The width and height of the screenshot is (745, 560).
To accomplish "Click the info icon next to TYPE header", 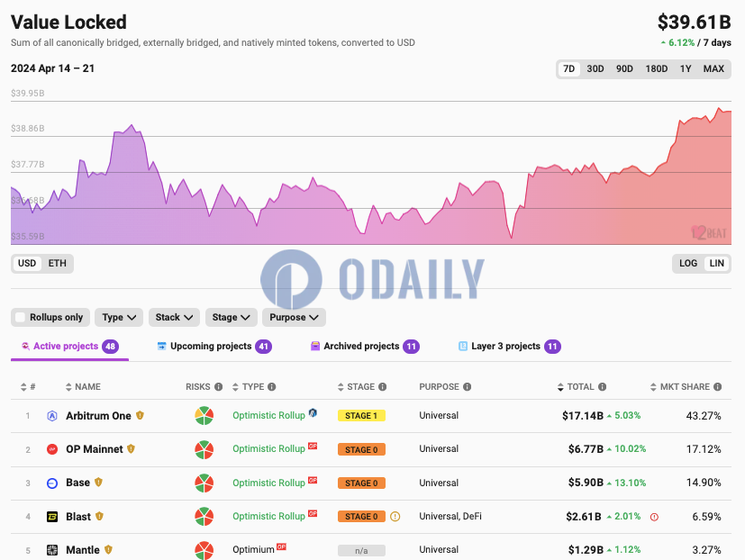I will (x=271, y=386).
